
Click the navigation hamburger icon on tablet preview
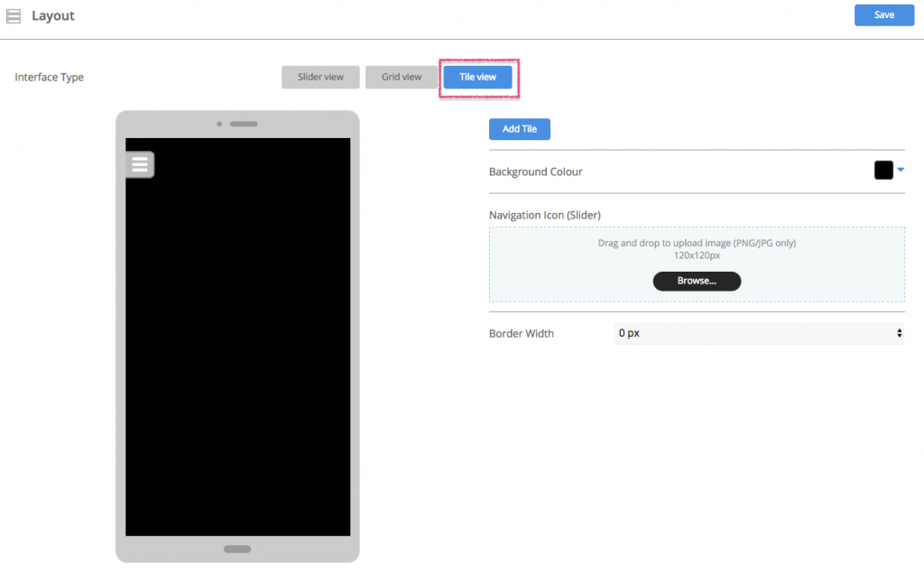[x=140, y=164]
